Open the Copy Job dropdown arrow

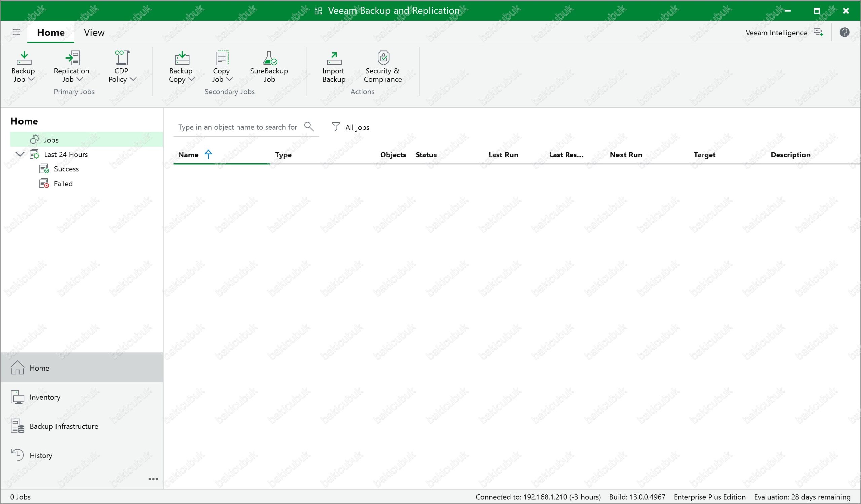[x=230, y=79]
